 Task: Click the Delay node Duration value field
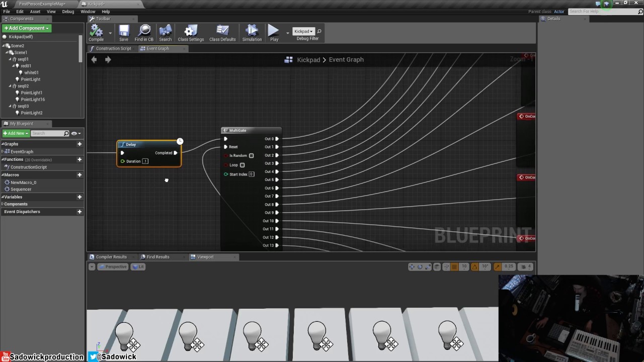tap(145, 161)
